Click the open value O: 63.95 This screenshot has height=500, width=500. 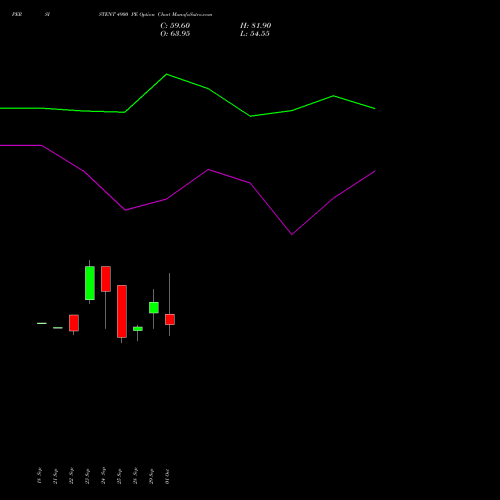pyautogui.click(x=175, y=34)
